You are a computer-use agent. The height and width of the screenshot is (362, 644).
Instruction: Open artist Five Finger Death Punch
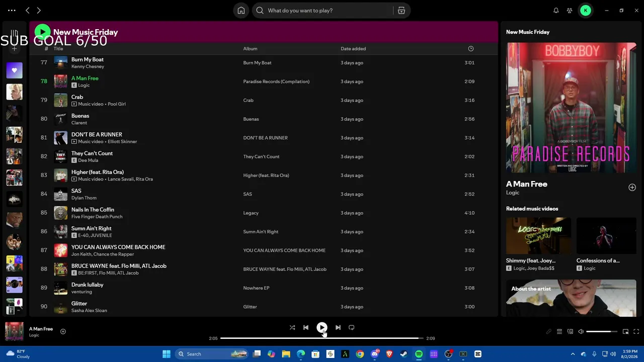(x=97, y=217)
